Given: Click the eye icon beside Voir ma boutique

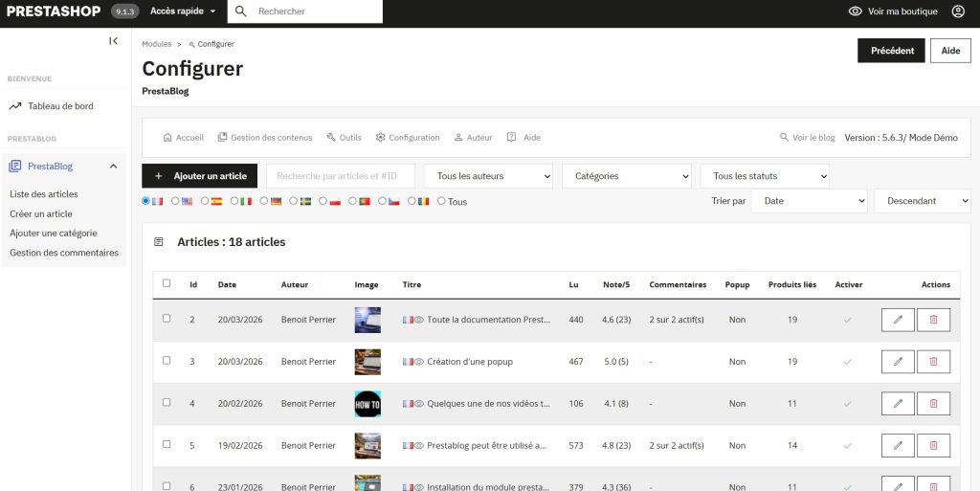Looking at the screenshot, I should coord(855,11).
